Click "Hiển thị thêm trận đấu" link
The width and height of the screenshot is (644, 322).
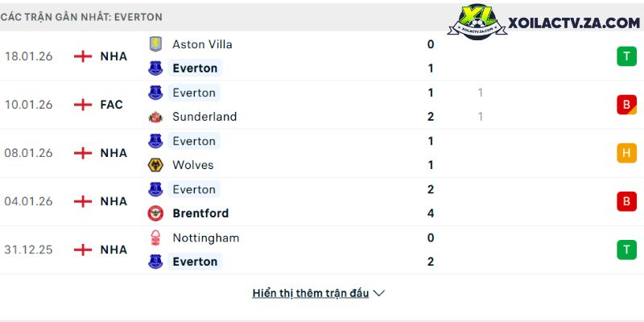[x=310, y=293]
